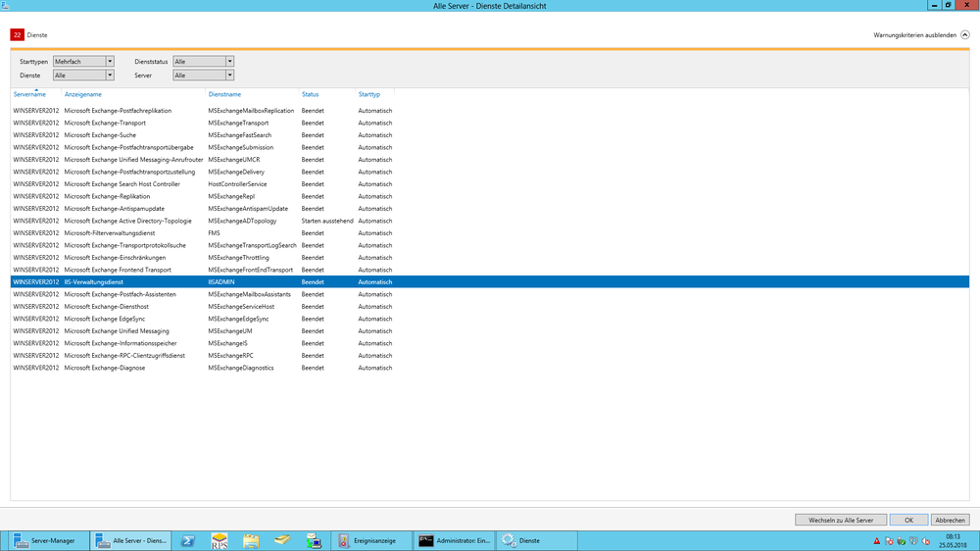Viewport: 980px width, 551px height.
Task: Click the RPS icon in taskbar
Action: click(x=220, y=540)
